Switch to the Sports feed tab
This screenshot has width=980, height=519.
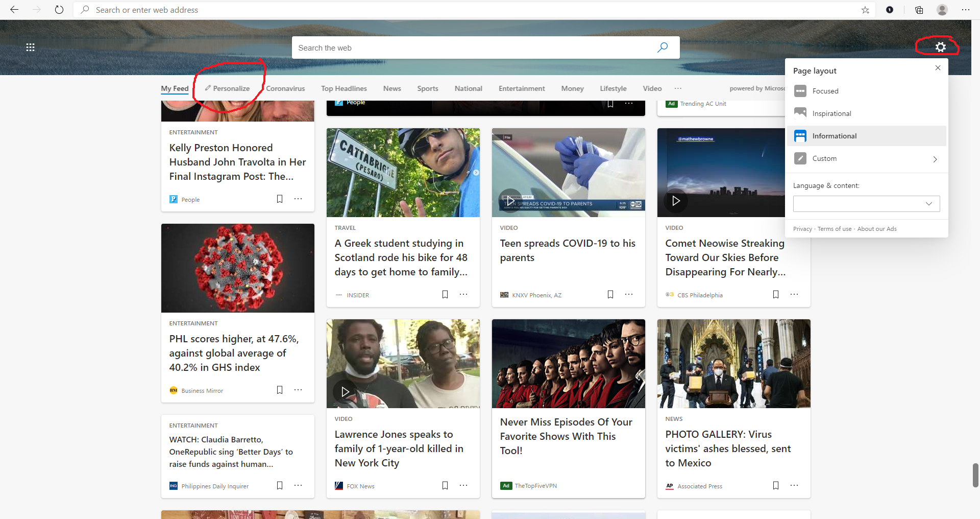[x=427, y=88]
